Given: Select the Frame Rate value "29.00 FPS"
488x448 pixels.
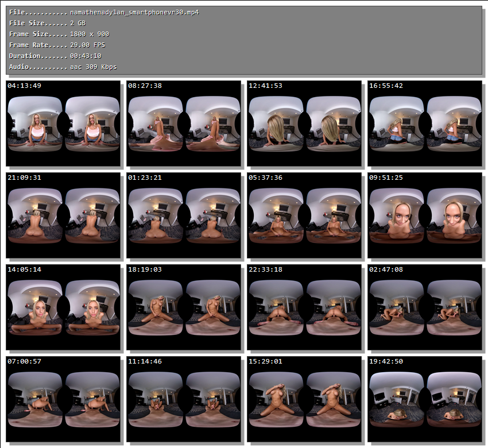Looking at the screenshot, I should coord(88,45).
